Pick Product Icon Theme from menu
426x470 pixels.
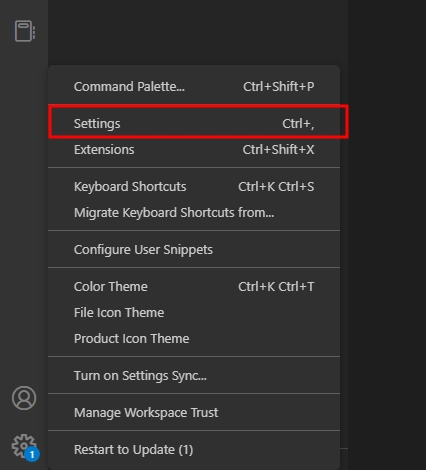pos(194,339)
